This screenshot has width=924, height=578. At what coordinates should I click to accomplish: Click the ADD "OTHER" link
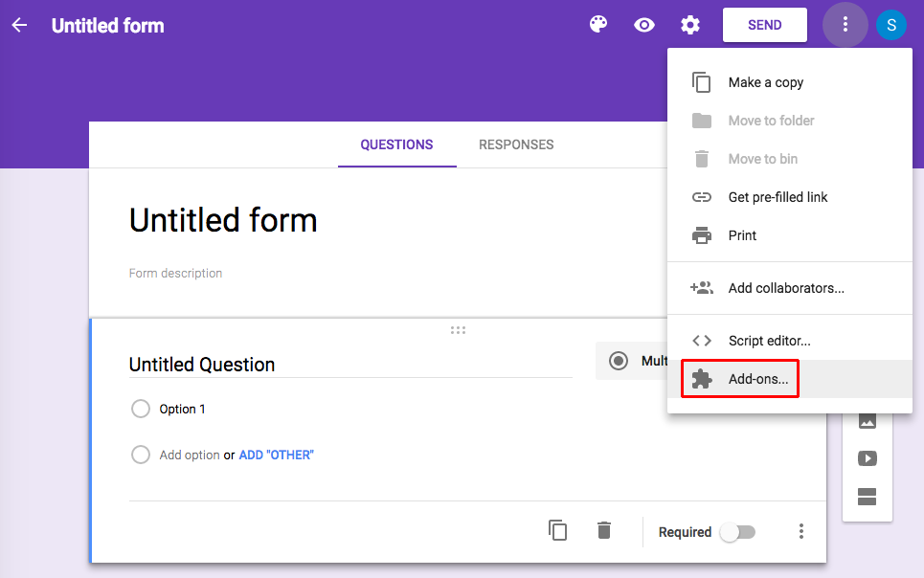(x=276, y=455)
